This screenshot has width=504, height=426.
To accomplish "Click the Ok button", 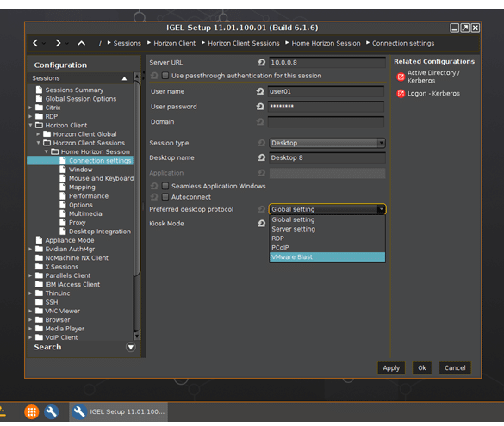I will click(422, 367).
